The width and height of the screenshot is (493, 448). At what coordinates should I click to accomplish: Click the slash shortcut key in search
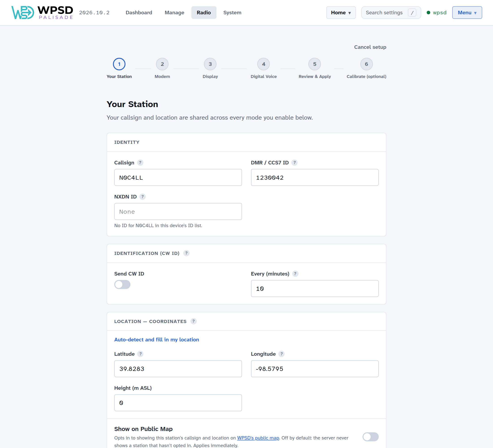coord(412,13)
